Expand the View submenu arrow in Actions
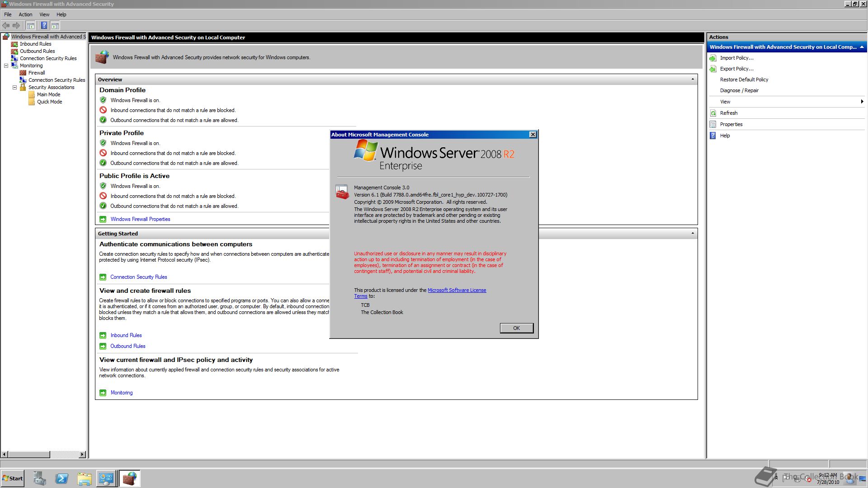The width and height of the screenshot is (868, 488). (x=862, y=102)
